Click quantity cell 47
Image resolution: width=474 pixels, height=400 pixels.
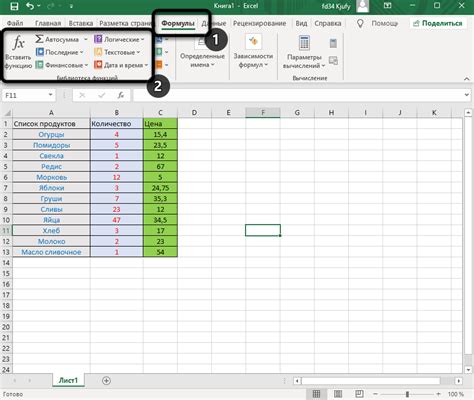(x=116, y=220)
